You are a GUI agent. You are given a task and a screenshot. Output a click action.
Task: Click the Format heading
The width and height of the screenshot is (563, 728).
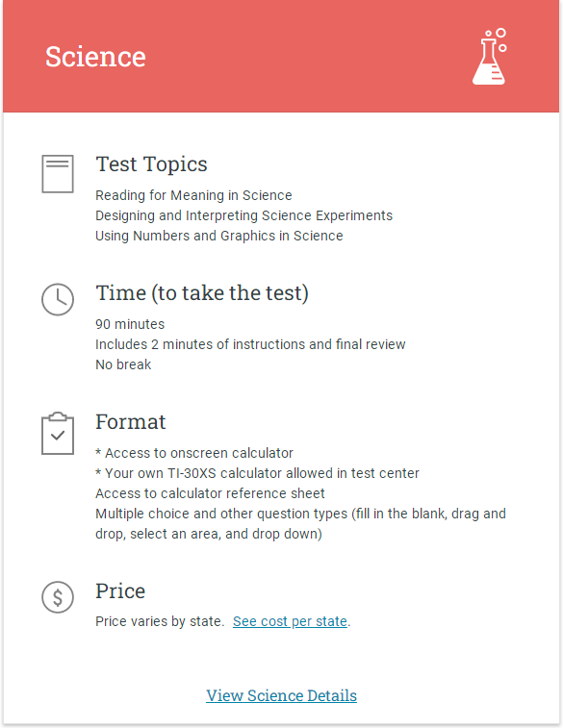pyautogui.click(x=131, y=422)
